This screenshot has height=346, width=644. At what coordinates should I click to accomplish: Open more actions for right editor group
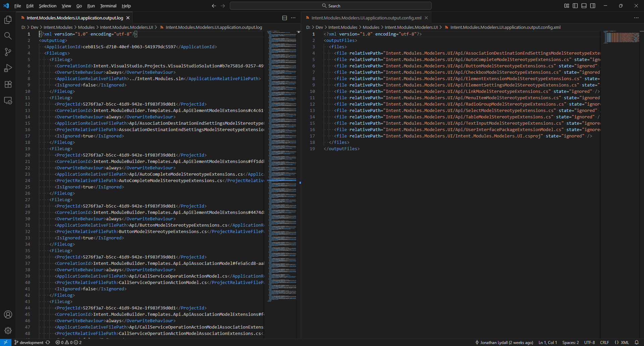point(636,18)
